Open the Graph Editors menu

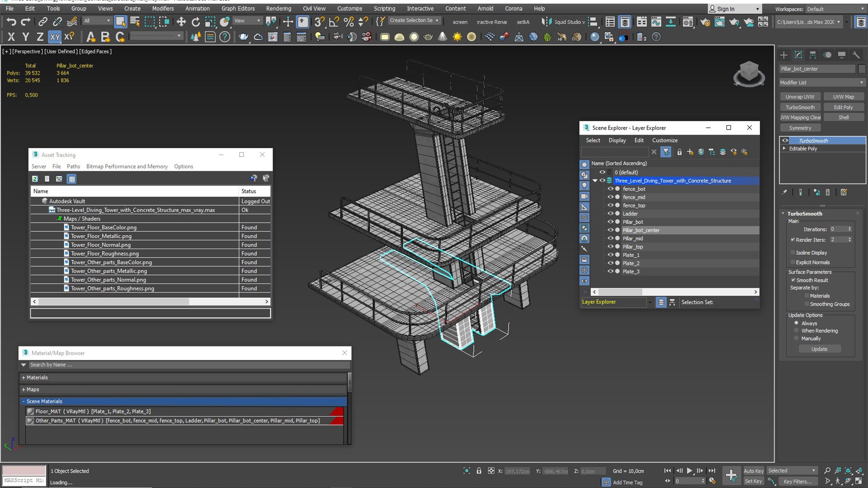tap(238, 9)
